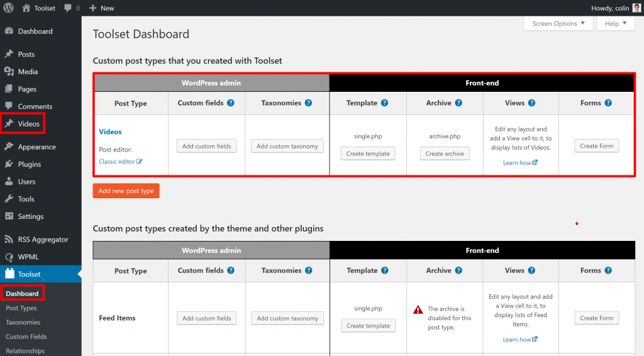
Task: Click help icon beside Views in Videos table
Action: [532, 103]
